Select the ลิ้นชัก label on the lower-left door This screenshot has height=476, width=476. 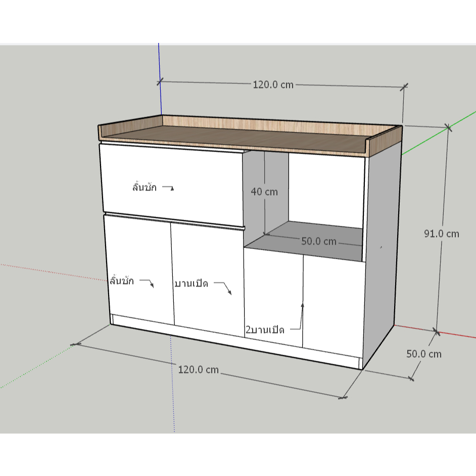[x=122, y=280]
